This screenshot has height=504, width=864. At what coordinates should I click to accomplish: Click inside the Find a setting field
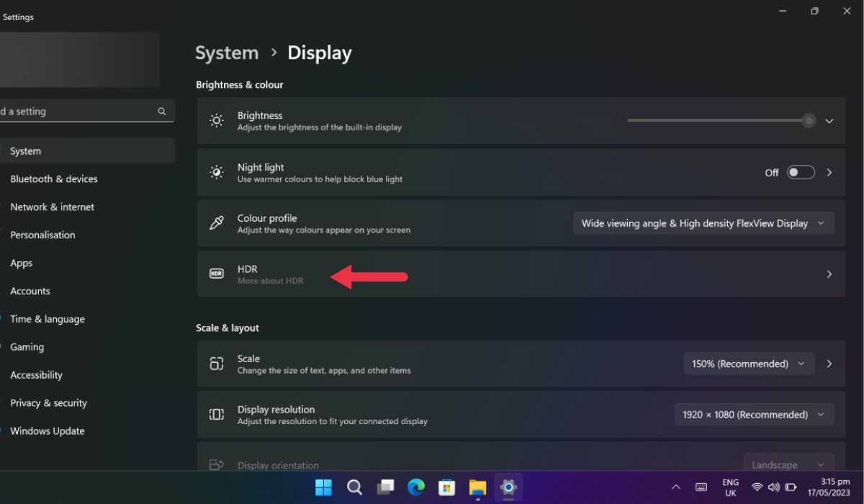[79, 111]
